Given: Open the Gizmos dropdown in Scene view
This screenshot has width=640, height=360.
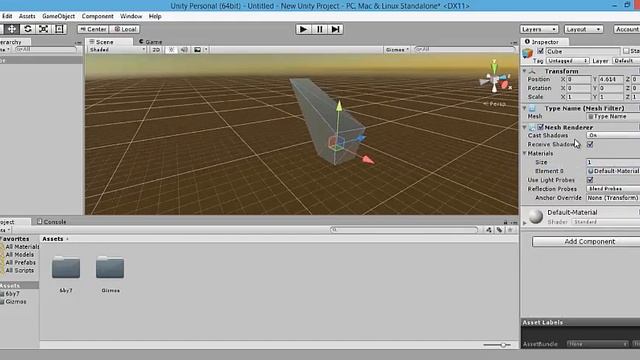Looking at the screenshot, I should pyautogui.click(x=397, y=50).
